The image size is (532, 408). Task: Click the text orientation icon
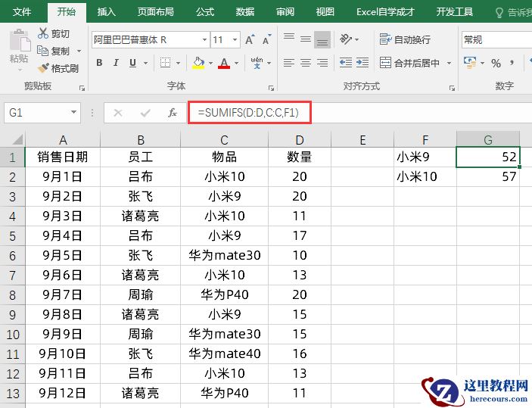(346, 39)
